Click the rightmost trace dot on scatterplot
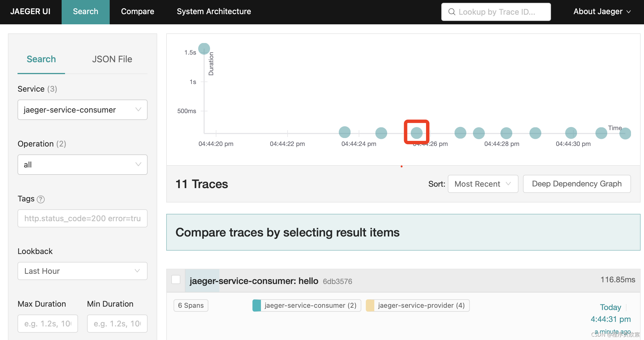This screenshot has width=644, height=340. click(625, 134)
